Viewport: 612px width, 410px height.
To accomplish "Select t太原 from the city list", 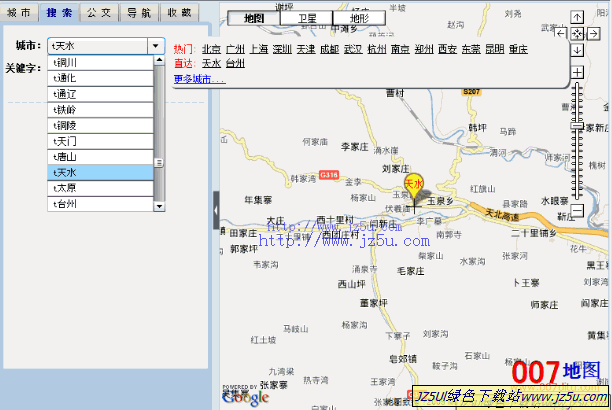I will pos(101,188).
